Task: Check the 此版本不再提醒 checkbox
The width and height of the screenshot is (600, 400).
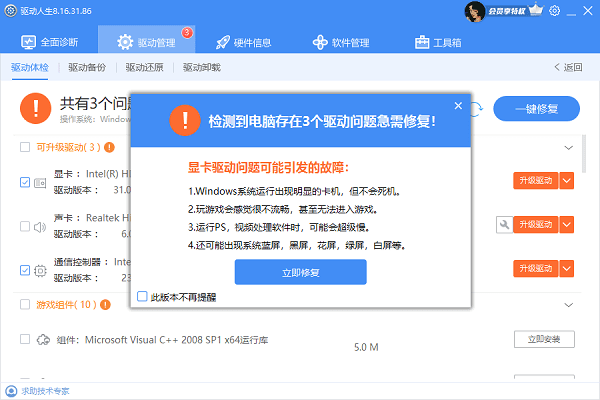Action: [x=142, y=296]
